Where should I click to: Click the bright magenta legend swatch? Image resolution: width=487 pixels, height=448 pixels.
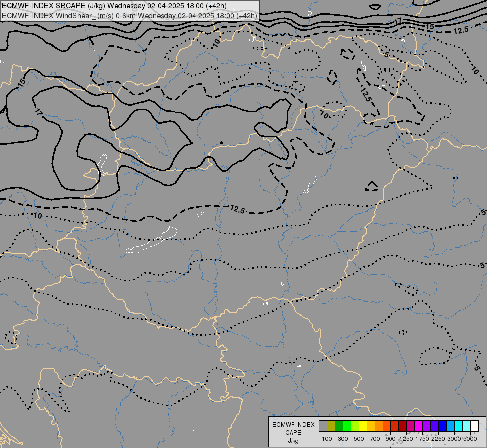point(418,426)
